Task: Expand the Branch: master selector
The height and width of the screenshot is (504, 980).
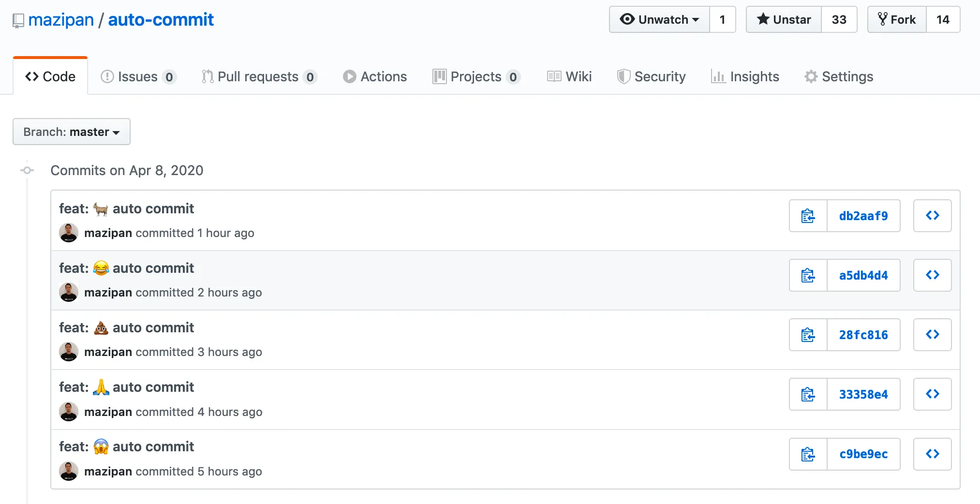Action: 72,132
